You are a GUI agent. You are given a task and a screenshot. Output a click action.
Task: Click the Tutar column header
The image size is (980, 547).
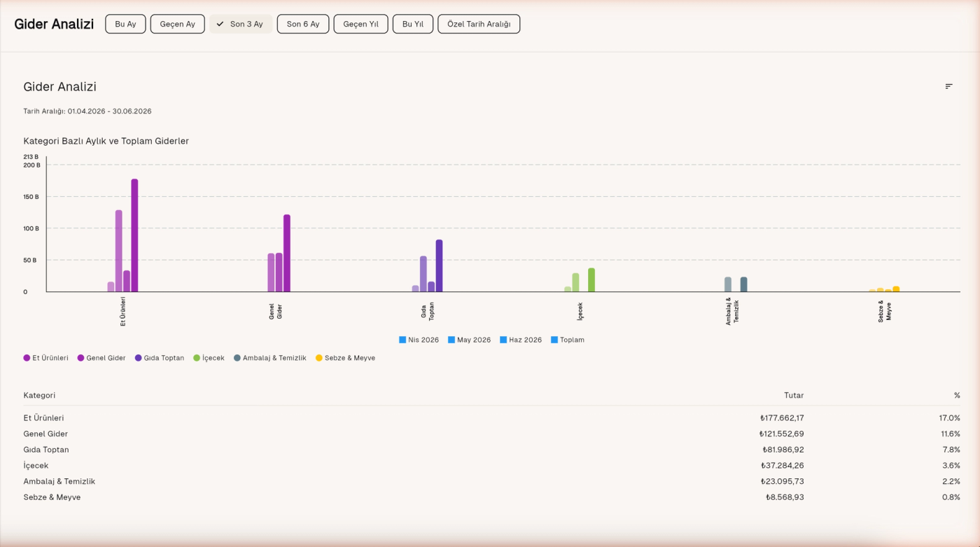click(794, 395)
